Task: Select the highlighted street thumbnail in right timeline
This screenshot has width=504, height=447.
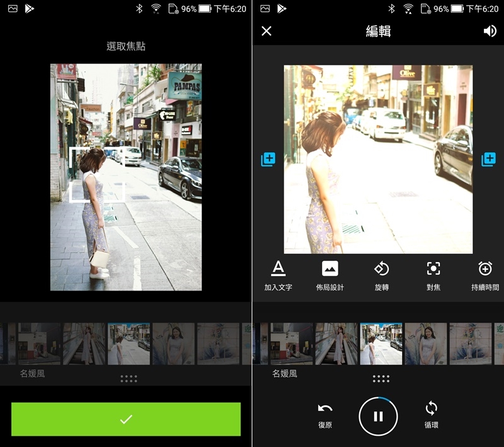Action: (x=381, y=344)
